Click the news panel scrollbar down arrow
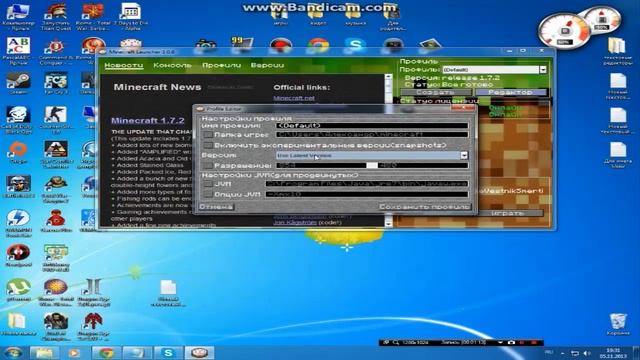The height and width of the screenshot is (360, 640). click(388, 224)
